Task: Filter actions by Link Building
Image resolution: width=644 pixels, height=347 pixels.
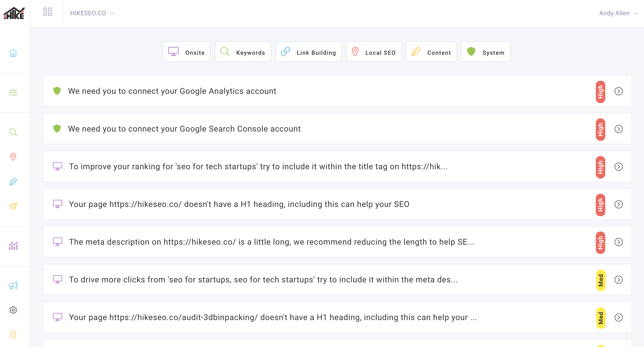Action: (309, 52)
